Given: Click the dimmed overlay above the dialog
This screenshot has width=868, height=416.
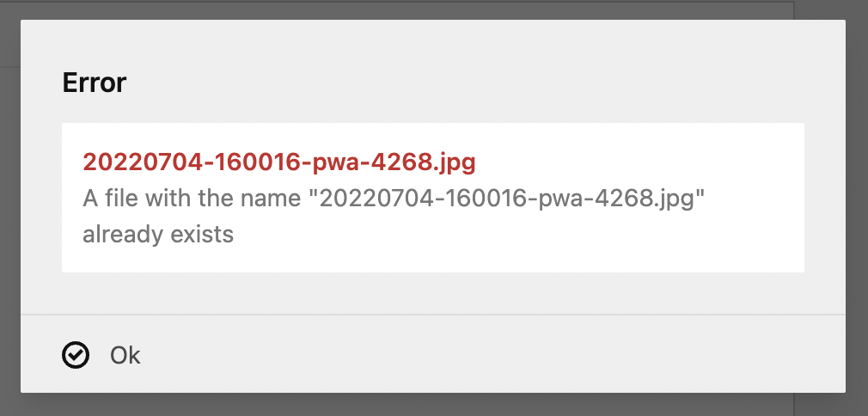Looking at the screenshot, I should (x=430, y=9).
